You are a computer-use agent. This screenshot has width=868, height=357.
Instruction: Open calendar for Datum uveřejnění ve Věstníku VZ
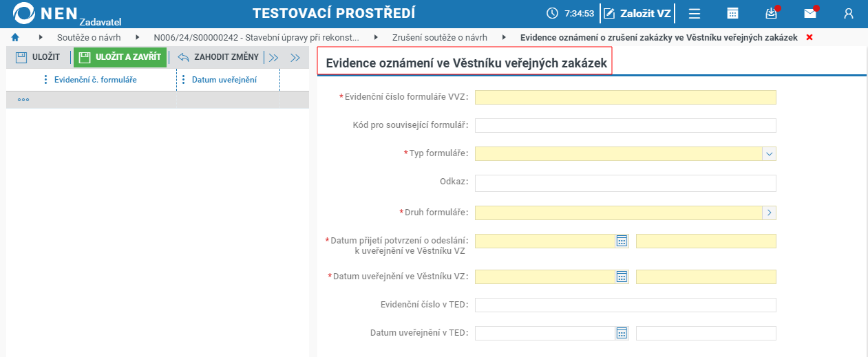(622, 277)
